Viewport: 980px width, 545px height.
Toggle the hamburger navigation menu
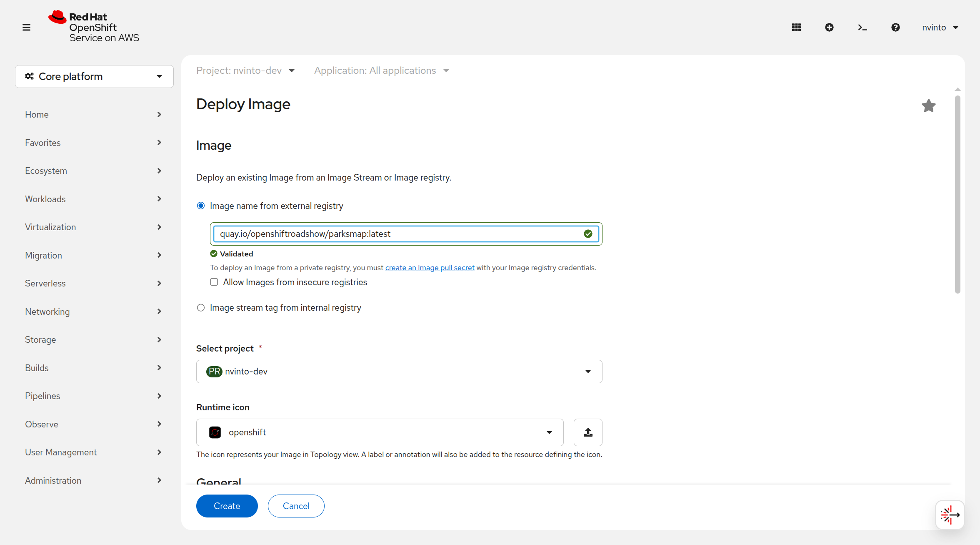(26, 28)
